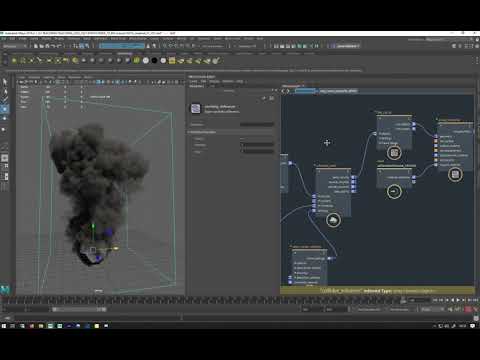Click the single-pane layout button in left sidebar
Viewport: 480px width, 360px height.
pos(5,158)
